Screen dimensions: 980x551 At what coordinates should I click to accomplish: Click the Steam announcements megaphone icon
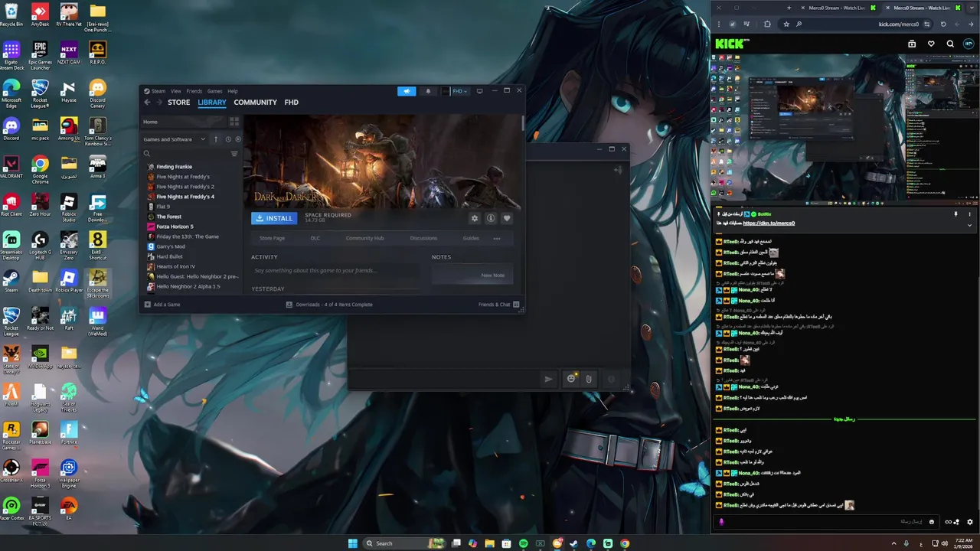click(407, 91)
